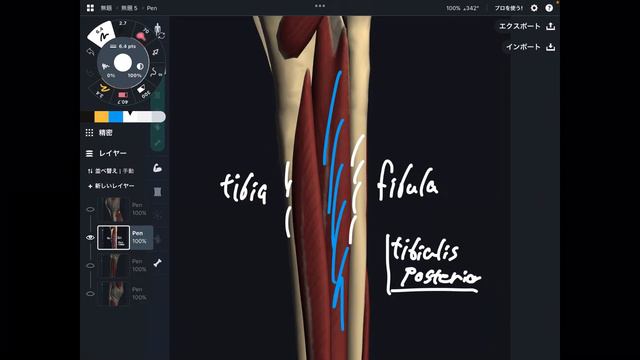Open the 精密 precision menu label

click(x=106, y=133)
